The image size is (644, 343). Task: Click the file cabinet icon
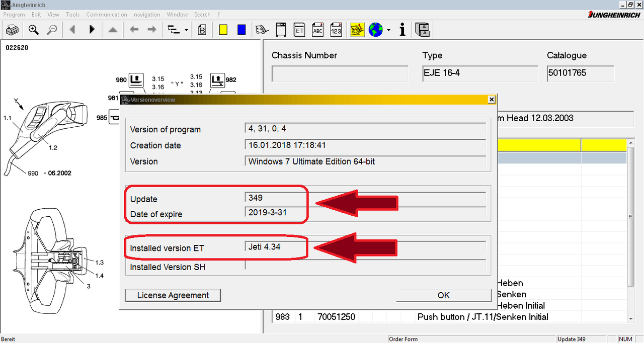422,30
